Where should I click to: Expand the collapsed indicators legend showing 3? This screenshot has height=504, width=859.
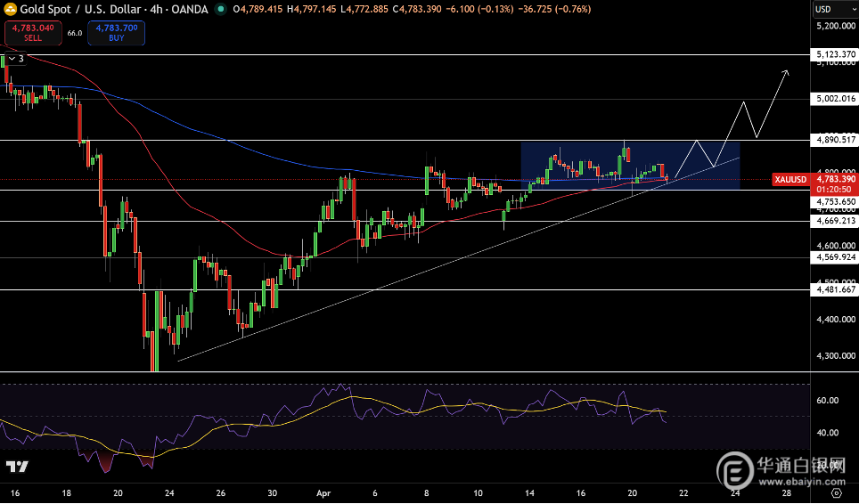tap(16, 59)
